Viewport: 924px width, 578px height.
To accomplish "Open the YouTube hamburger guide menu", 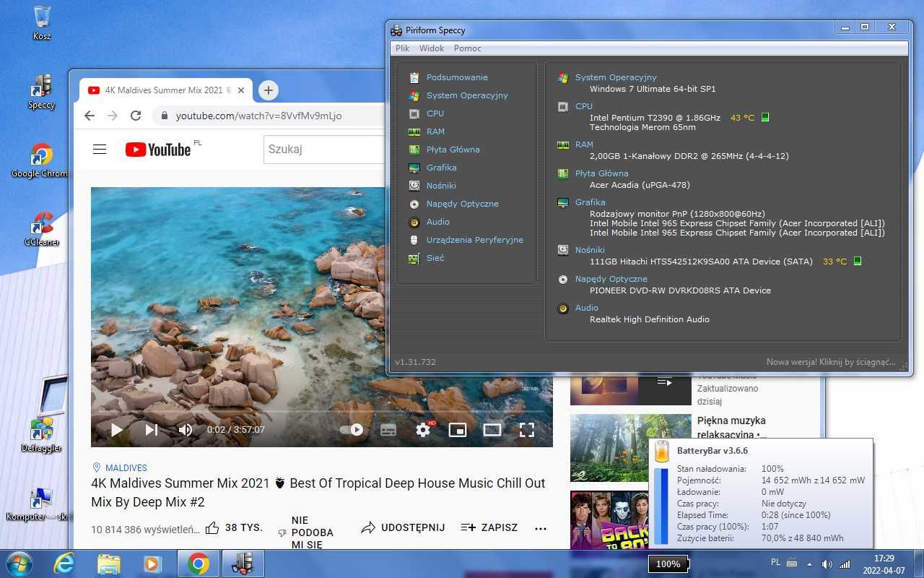I will [x=100, y=150].
